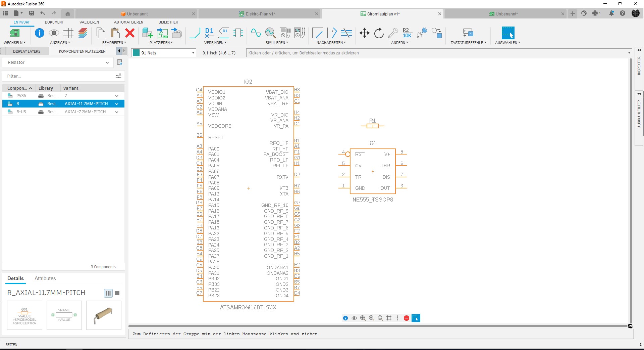Toggle the large preview view button in Details
This screenshot has height=350, width=644.
click(x=117, y=293)
